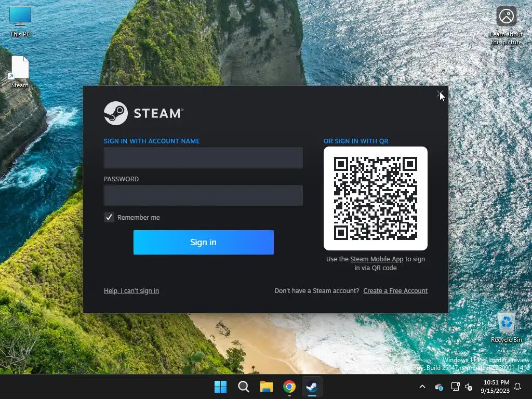Click 'OR SIGN IN WITH QR' heading
532x399 pixels.
(356, 141)
